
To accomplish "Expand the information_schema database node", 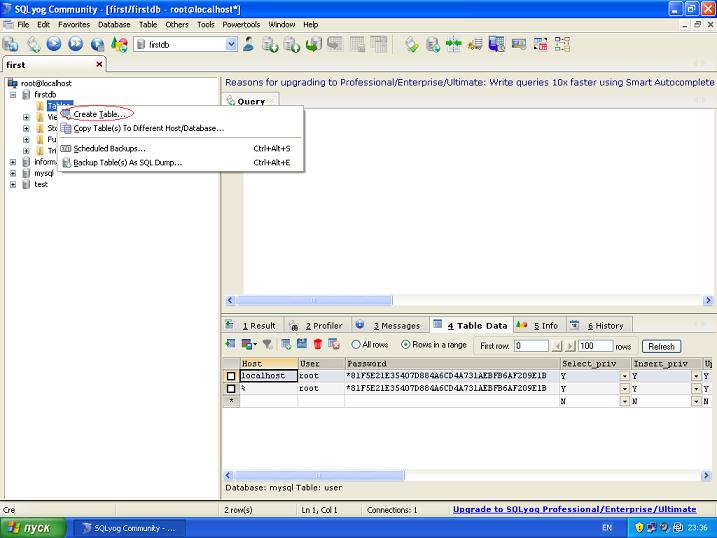I will pos(13,162).
